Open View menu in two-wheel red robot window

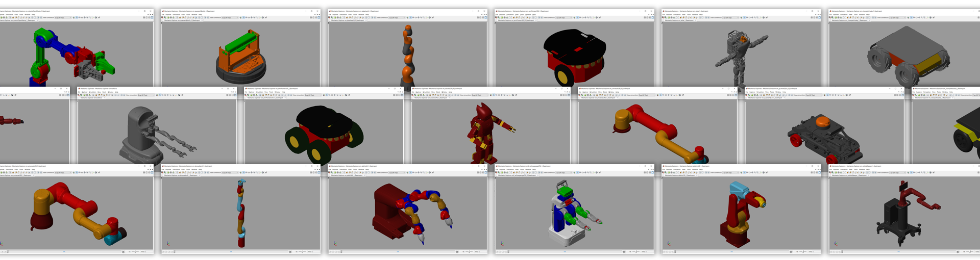[x=517, y=14]
